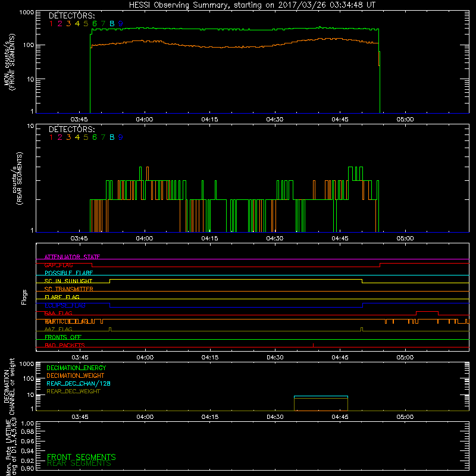
Task: Click the SC_TRANSMITTER flag label
Action: (68, 289)
